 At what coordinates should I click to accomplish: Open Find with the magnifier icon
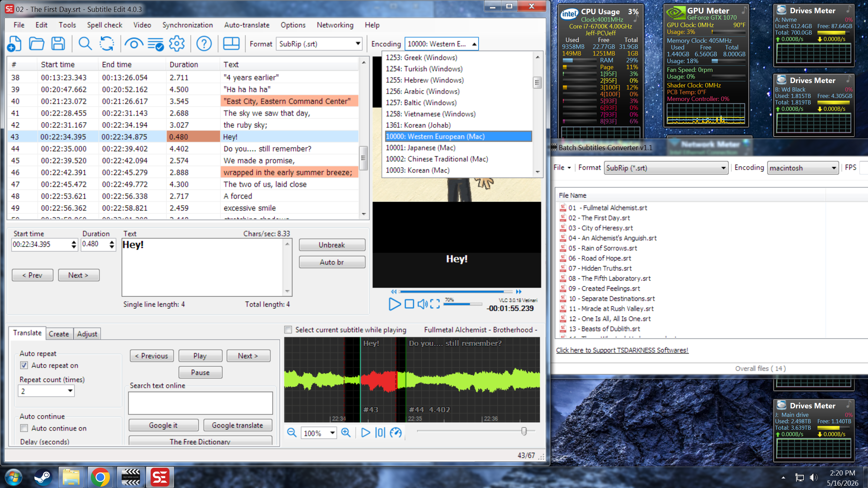85,44
